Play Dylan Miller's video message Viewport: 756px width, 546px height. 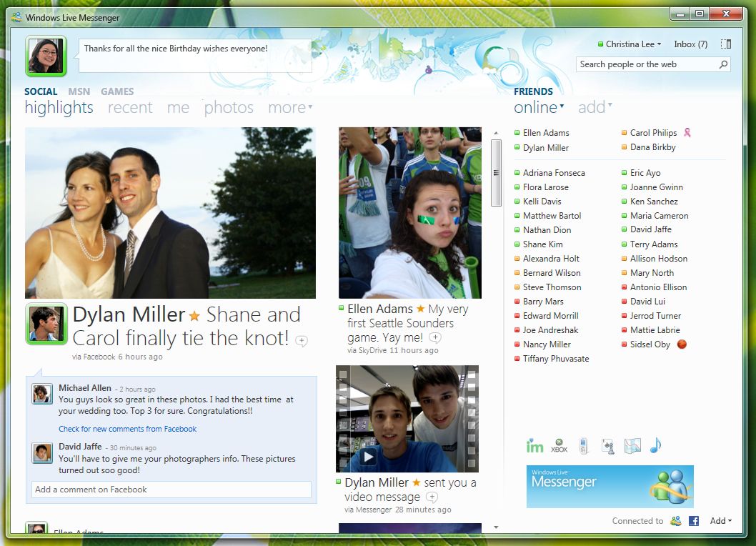click(369, 457)
